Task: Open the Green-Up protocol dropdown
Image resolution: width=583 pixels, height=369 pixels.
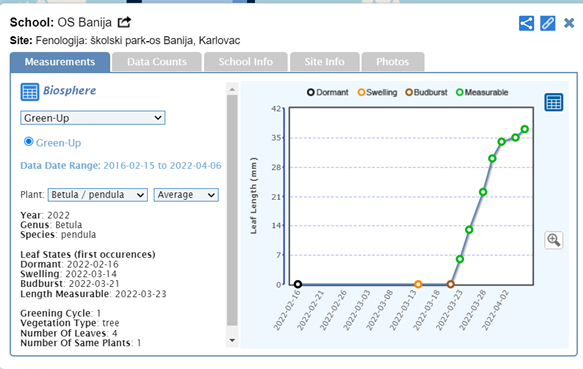Action: [93, 118]
